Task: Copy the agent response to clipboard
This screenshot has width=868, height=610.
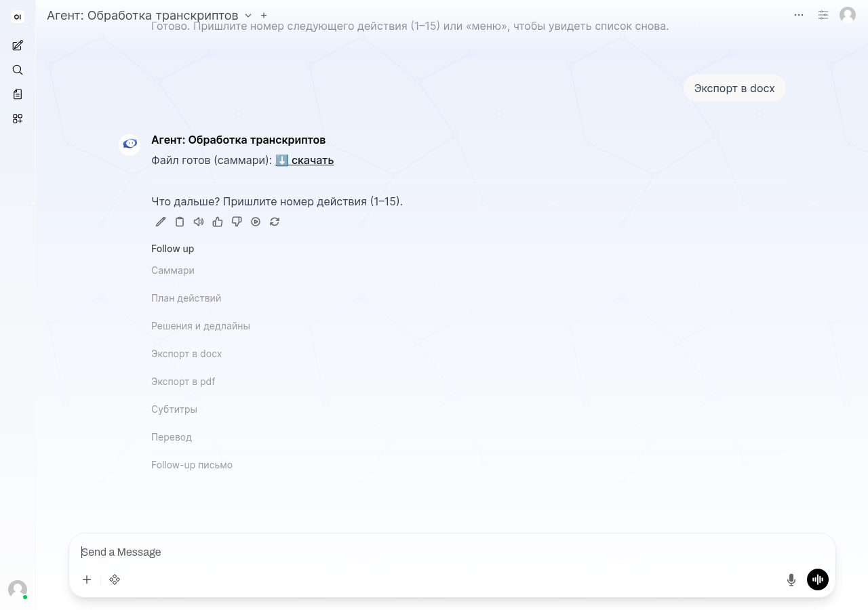Action: (x=180, y=222)
